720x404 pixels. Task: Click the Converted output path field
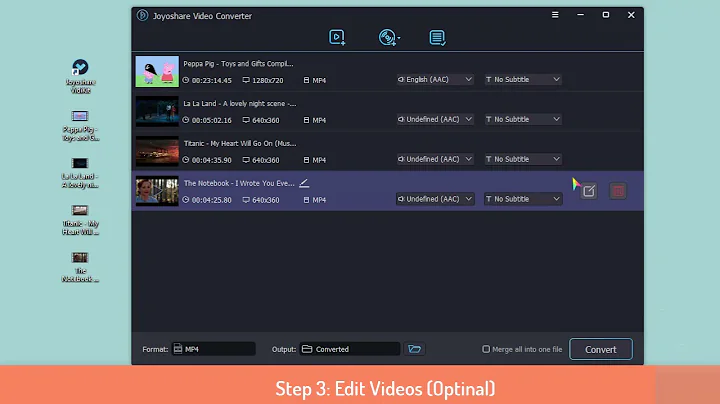(x=349, y=349)
